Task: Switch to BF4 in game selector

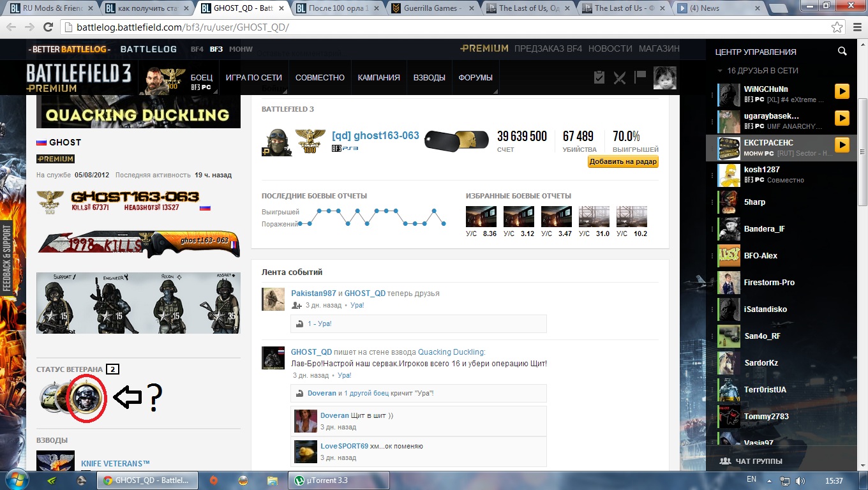Action: (x=197, y=49)
